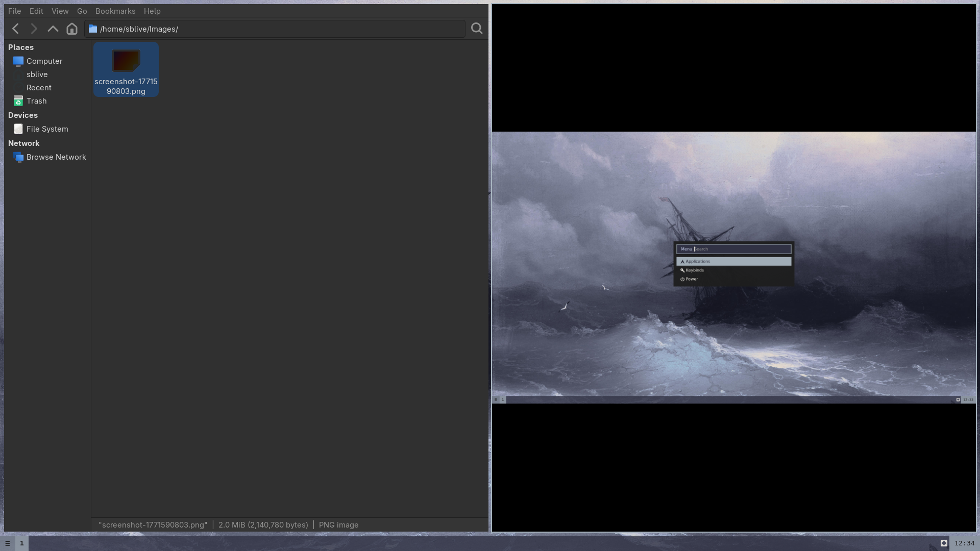Click the path bar /home/sblive/Images/
The width and height of the screenshot is (980, 551).
(276, 29)
